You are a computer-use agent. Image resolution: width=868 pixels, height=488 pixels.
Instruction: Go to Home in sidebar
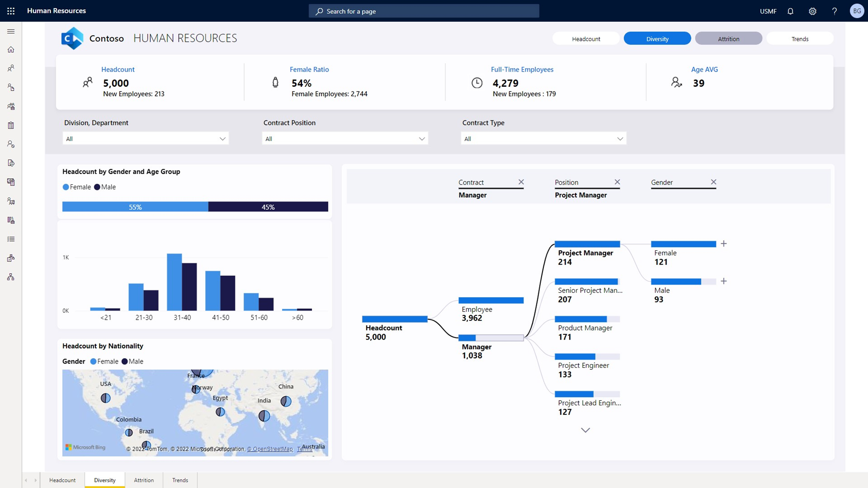(11, 50)
